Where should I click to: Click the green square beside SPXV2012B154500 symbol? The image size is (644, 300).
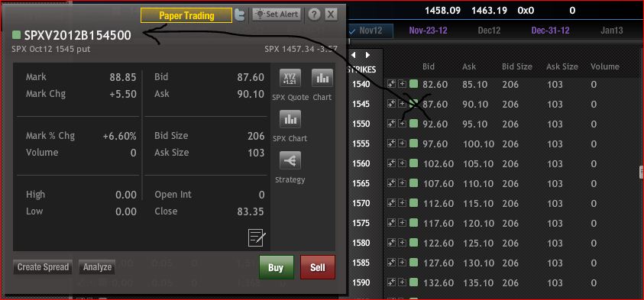click(x=17, y=35)
